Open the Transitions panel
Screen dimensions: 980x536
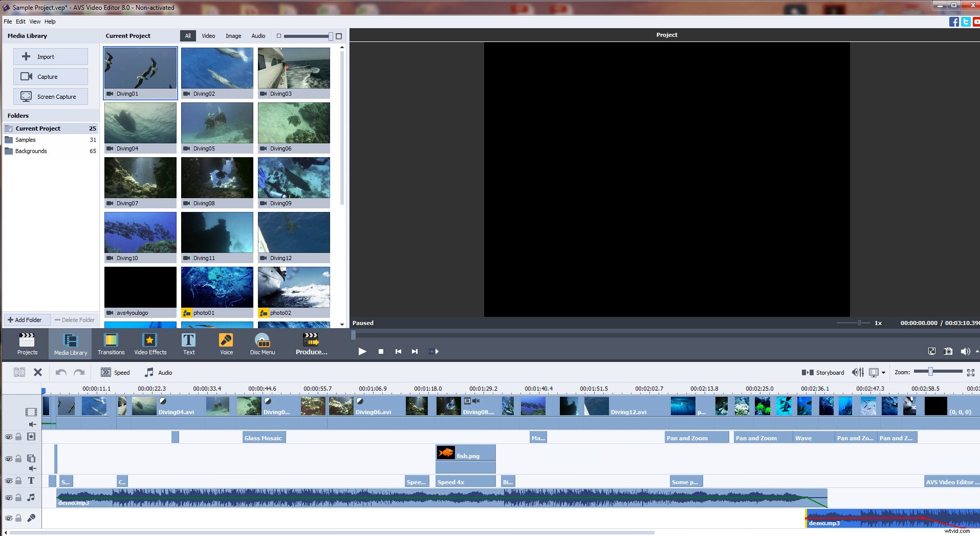coord(111,343)
